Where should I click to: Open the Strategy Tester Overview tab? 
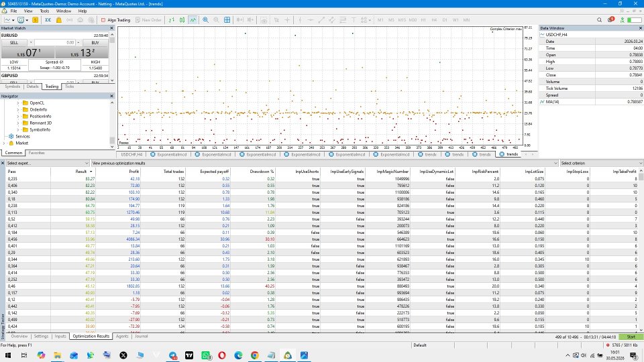tap(19, 336)
